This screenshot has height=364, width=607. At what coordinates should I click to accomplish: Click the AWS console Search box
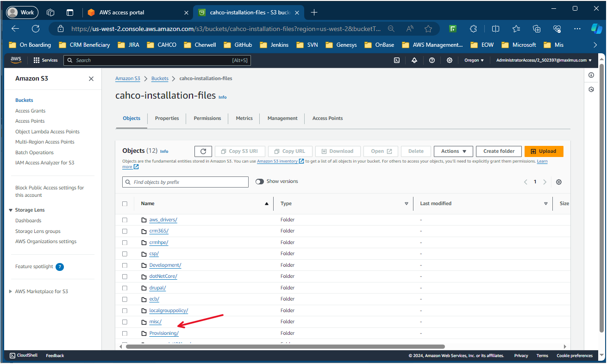coord(157,60)
